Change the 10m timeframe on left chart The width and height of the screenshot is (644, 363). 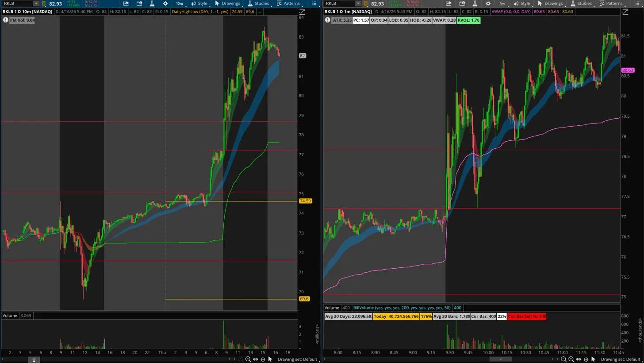tap(180, 4)
